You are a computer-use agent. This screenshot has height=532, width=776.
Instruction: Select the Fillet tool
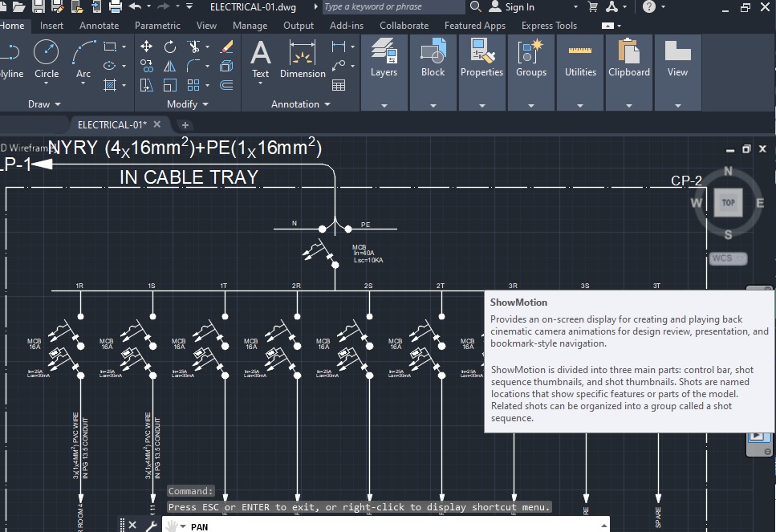click(x=193, y=66)
